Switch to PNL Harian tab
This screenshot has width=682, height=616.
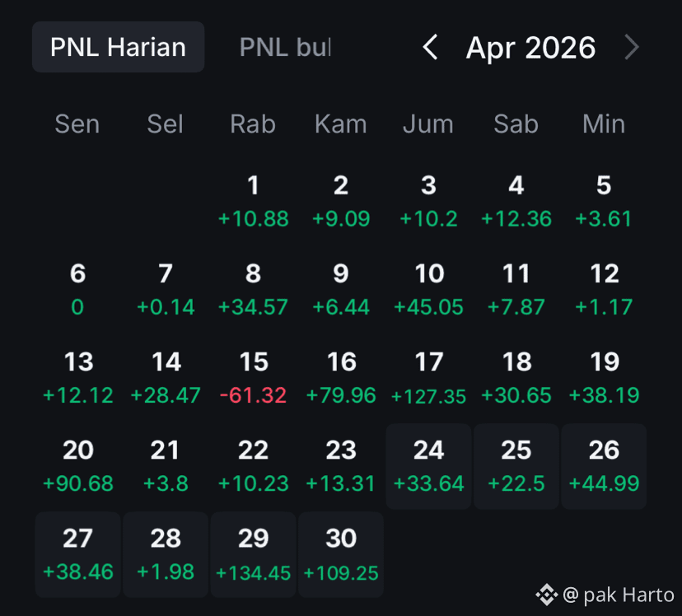point(119,47)
